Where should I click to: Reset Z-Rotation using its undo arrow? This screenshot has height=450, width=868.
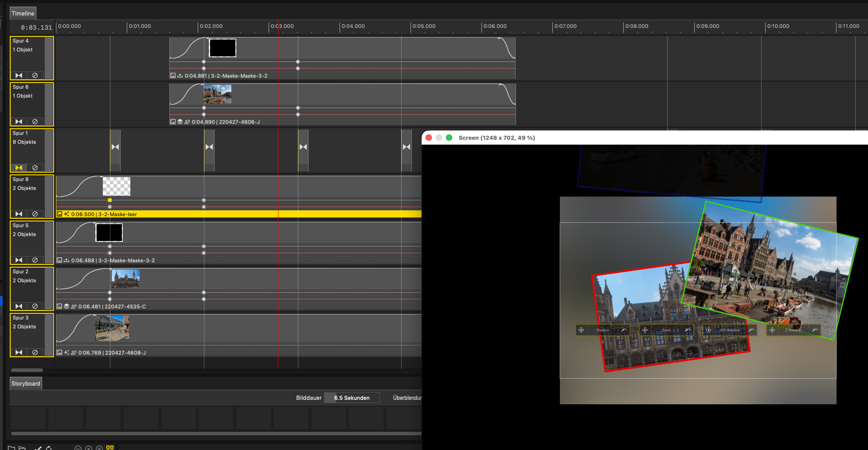[815, 330]
